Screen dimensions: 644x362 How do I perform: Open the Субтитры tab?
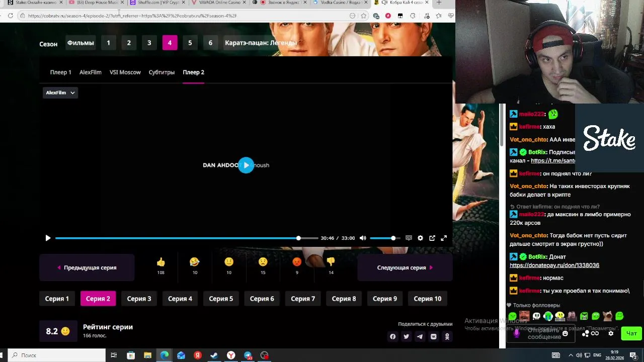click(x=162, y=72)
